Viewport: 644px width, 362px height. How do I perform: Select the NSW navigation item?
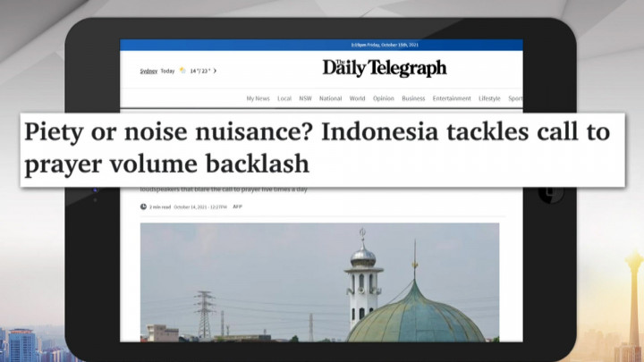point(305,98)
